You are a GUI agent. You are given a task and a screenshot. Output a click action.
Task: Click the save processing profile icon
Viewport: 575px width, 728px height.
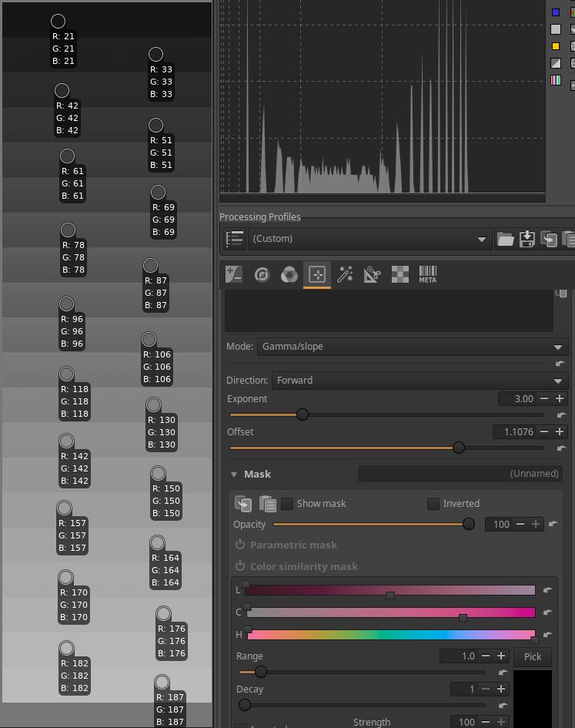click(x=527, y=239)
